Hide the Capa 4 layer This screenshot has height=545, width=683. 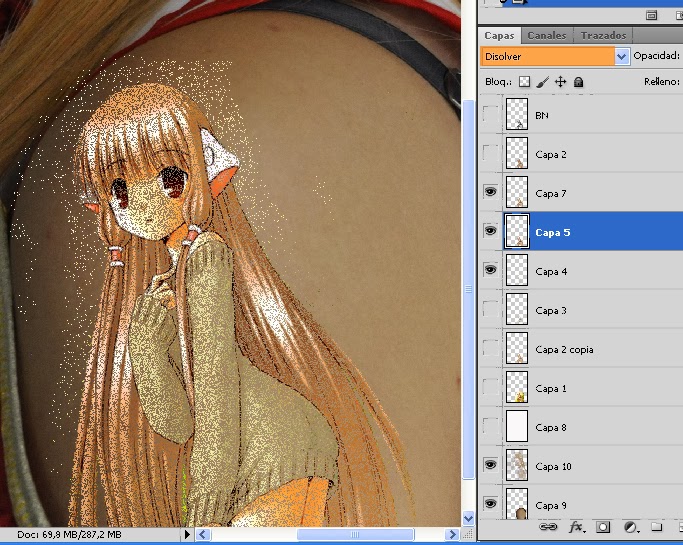pyautogui.click(x=491, y=270)
